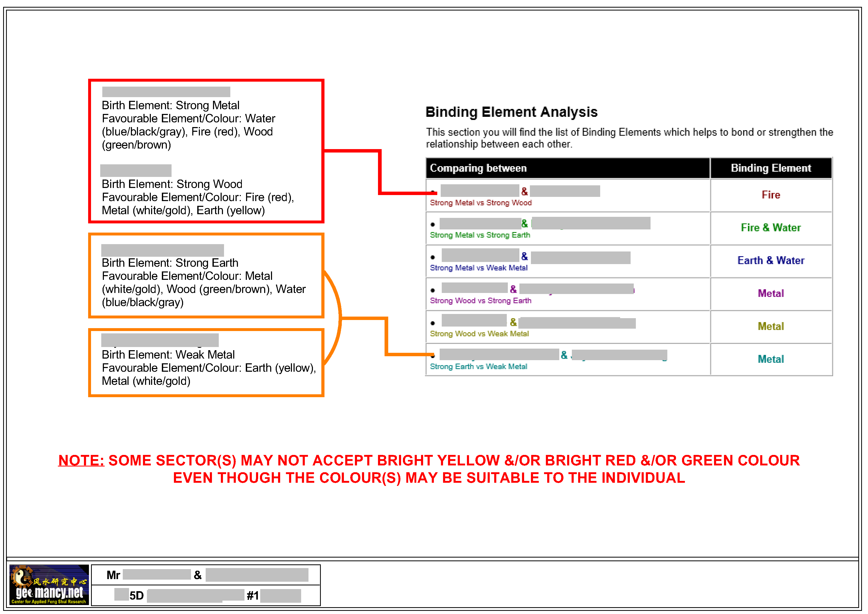Click 'Favourable Element/Colour: Water' line

click(x=188, y=118)
